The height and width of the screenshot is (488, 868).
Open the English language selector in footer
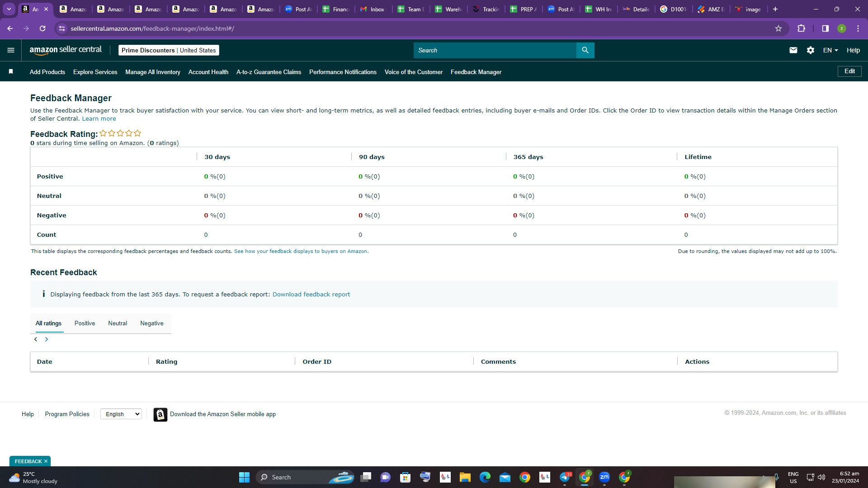click(121, 414)
